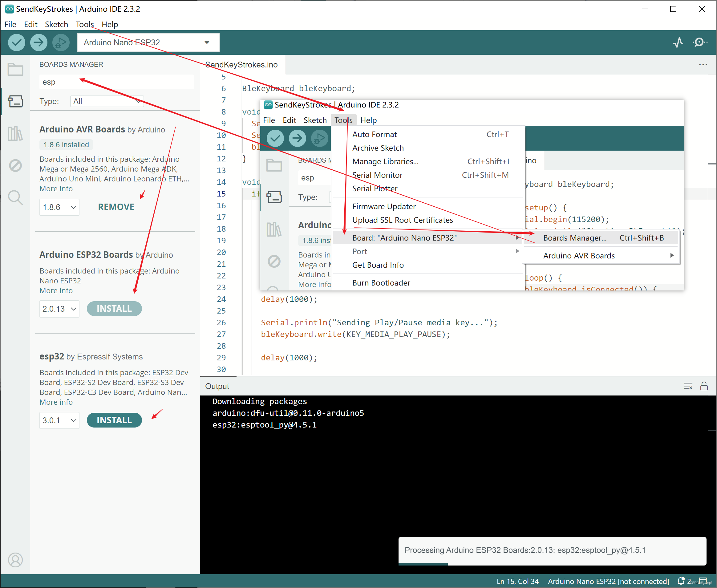Choose Auto Format from the Tools menu
717x588 pixels.
[x=428, y=135]
